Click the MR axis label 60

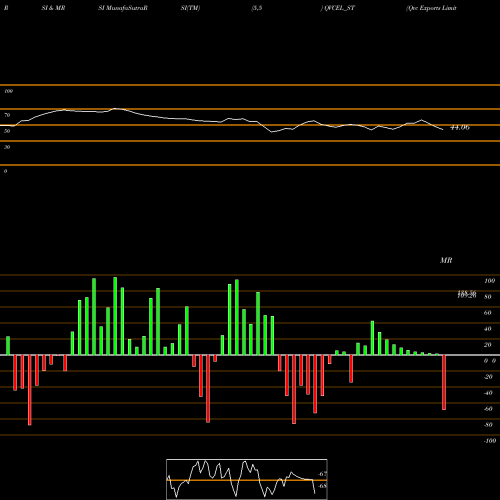[488, 313]
